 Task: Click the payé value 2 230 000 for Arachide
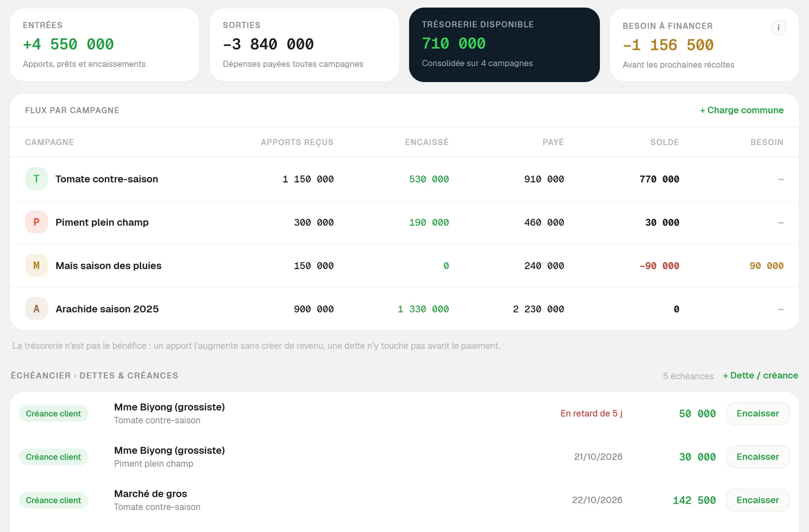point(538,309)
